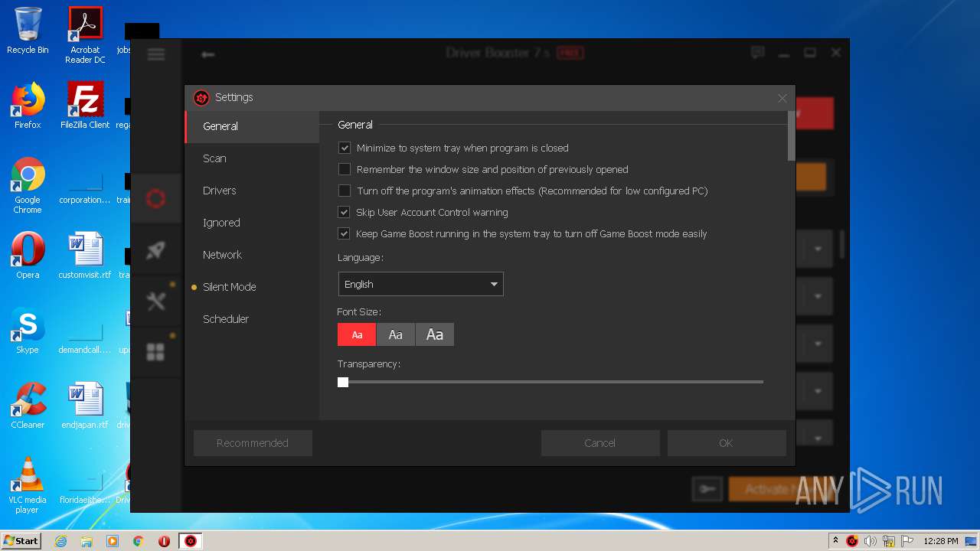
Task: Launch Skype desktop shortcut
Action: click(x=28, y=330)
